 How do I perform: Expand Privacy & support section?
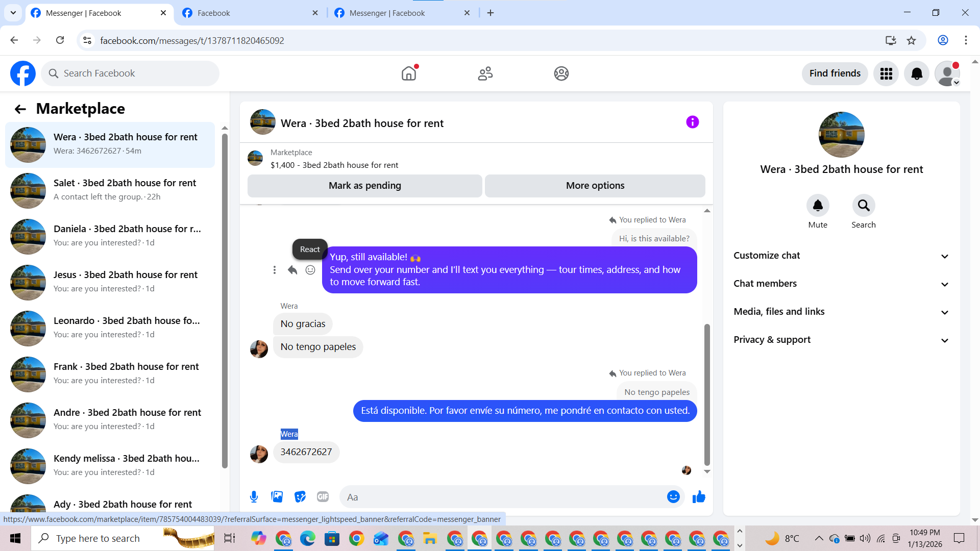tap(841, 340)
